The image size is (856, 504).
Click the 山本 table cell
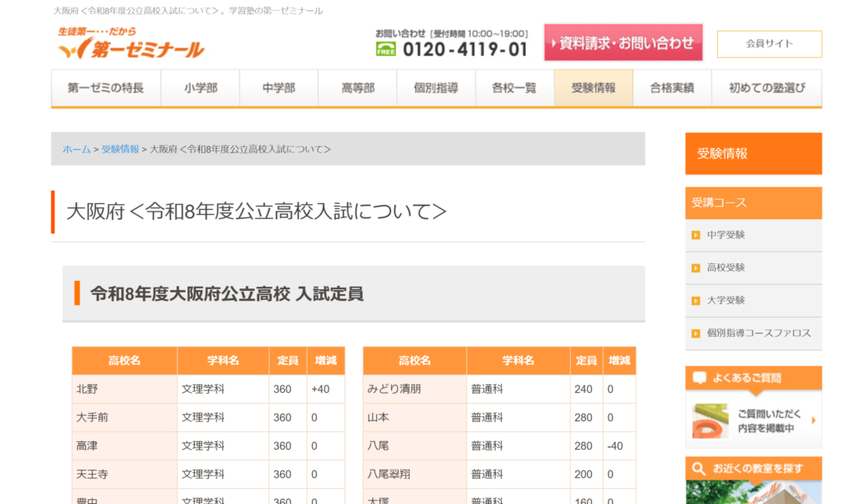coord(415,418)
